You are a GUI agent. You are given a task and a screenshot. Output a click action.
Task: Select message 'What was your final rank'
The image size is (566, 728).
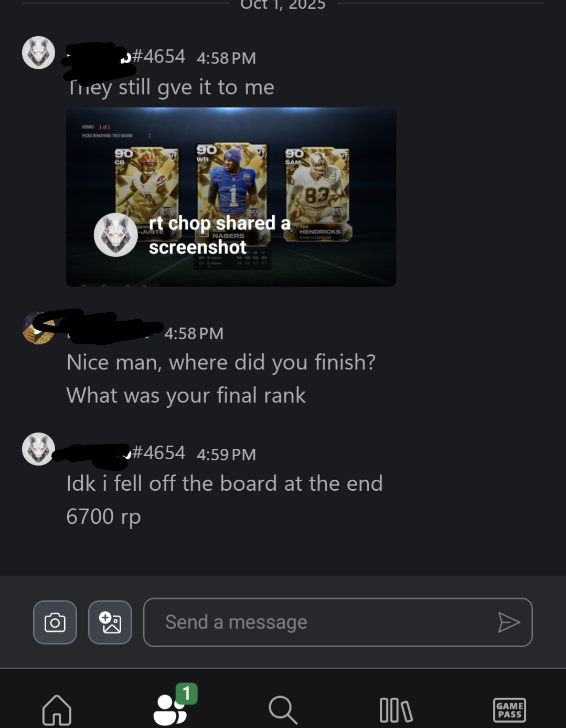(x=186, y=395)
